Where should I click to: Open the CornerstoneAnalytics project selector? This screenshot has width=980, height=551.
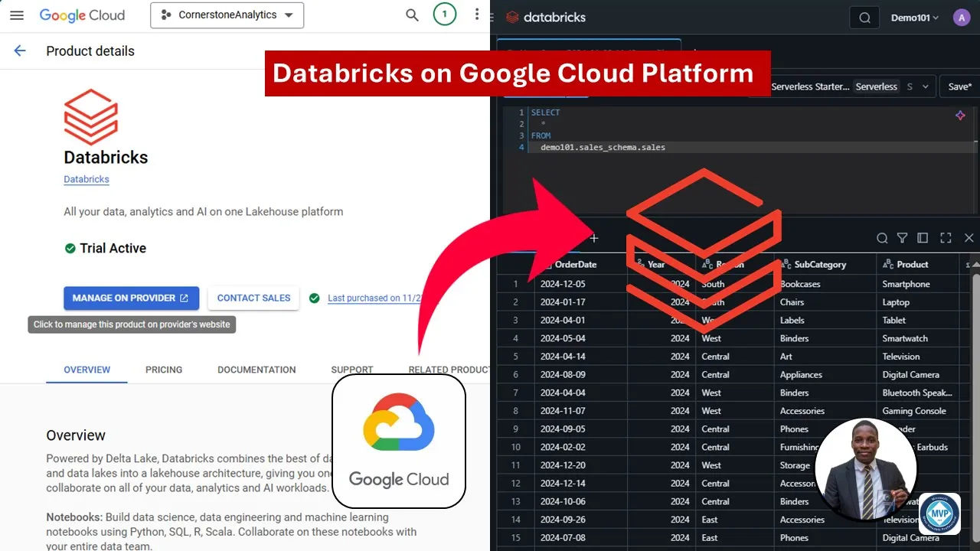[227, 15]
